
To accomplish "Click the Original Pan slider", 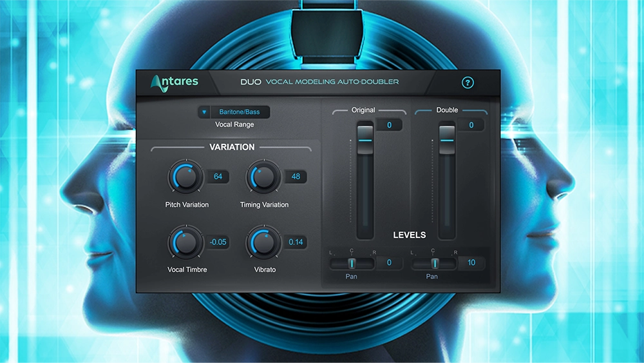I will pyautogui.click(x=352, y=263).
